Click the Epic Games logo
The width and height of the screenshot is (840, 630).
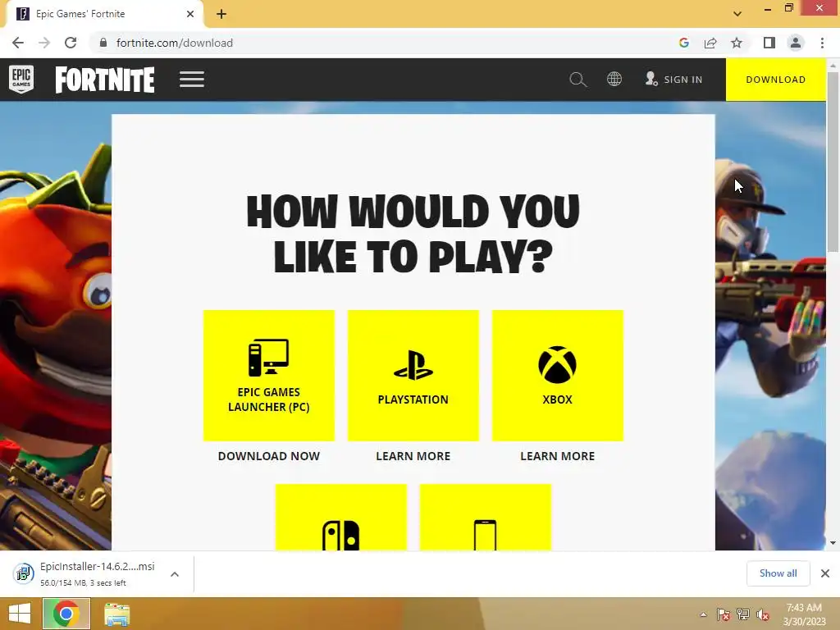(x=21, y=80)
